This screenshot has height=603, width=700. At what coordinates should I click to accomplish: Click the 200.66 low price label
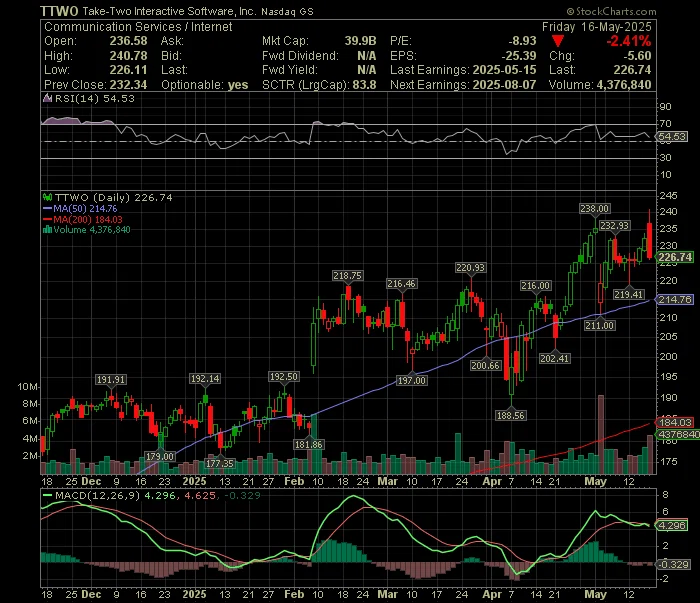[485, 366]
